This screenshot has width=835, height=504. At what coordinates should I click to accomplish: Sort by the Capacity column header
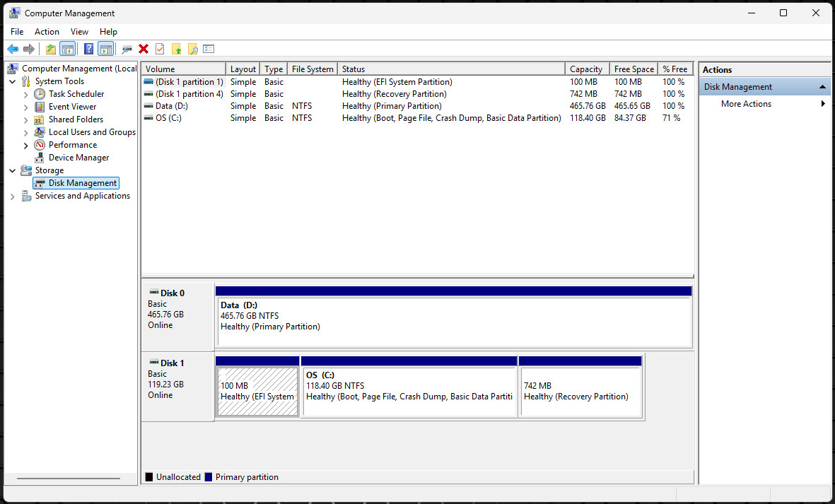[588, 69]
